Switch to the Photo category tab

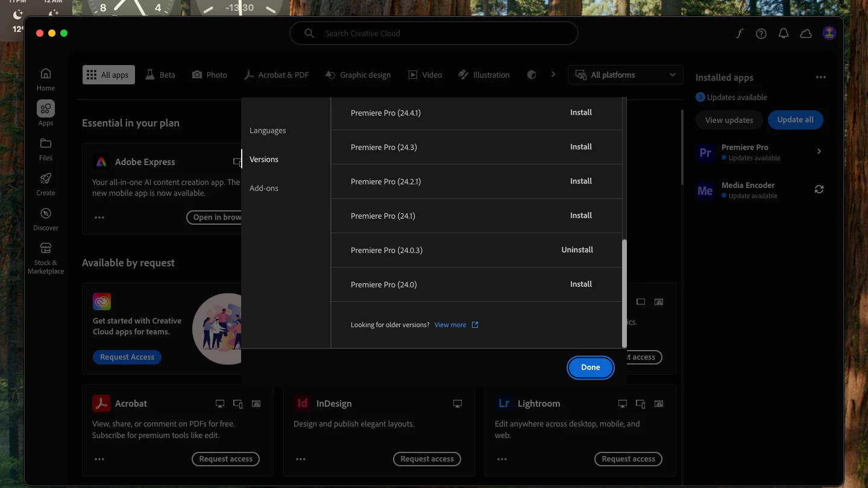210,75
